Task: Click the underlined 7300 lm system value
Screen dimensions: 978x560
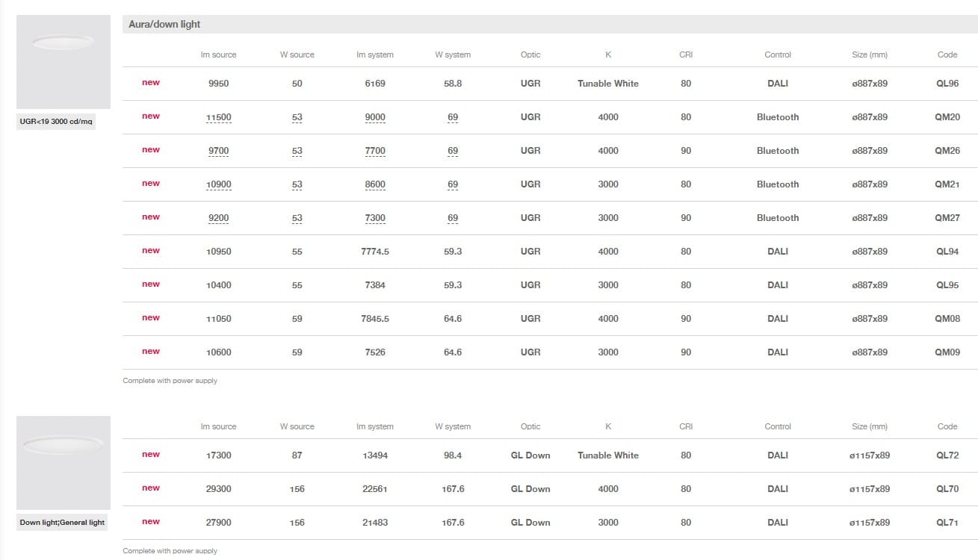Action: [375, 218]
